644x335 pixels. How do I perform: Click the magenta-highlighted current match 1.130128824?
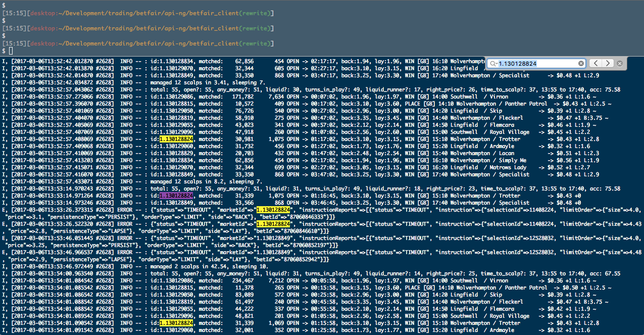(176, 196)
